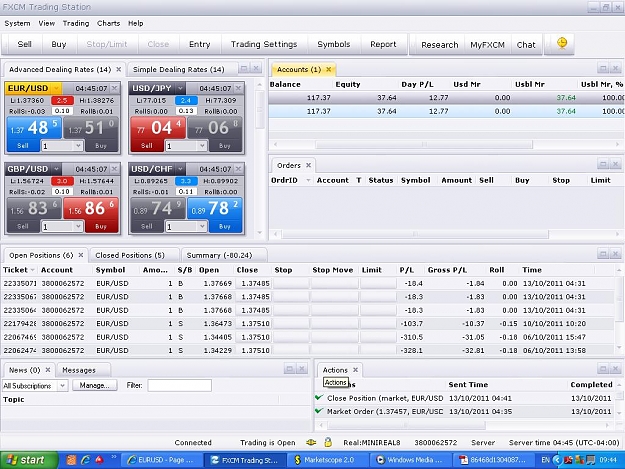
Task: Click the Windows start button
Action: point(28,460)
